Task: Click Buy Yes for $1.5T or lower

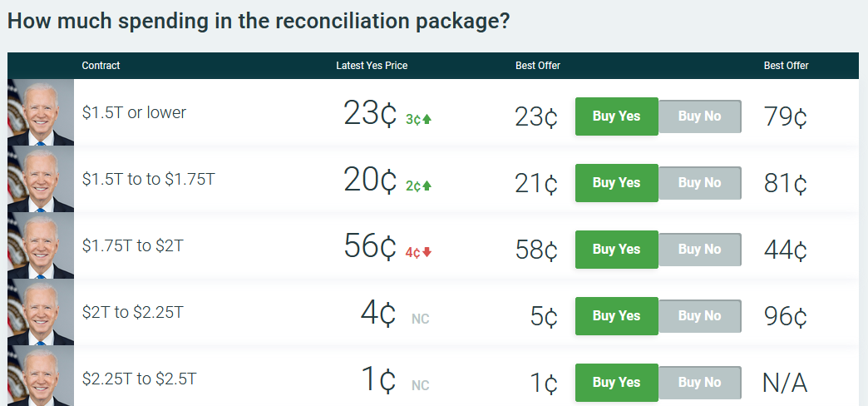Action: click(x=617, y=116)
